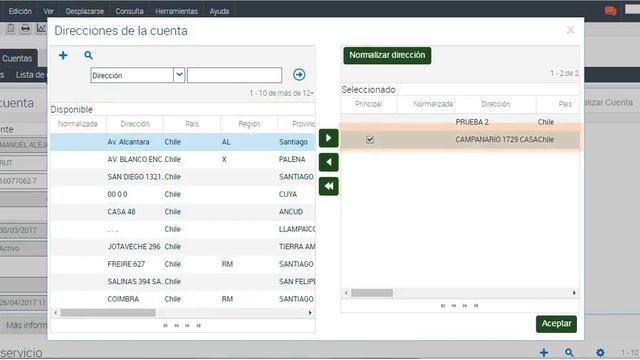
Task: Click the search value input field
Action: (234, 75)
